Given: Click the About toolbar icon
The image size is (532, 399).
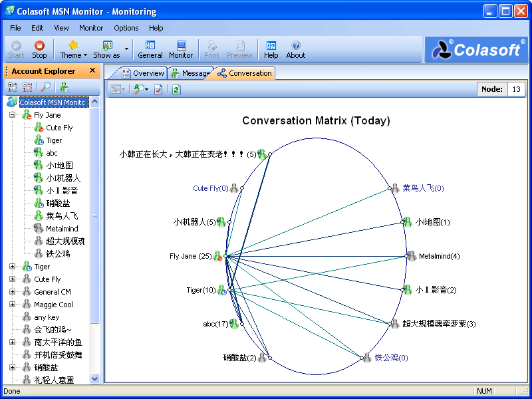Looking at the screenshot, I should [295, 49].
